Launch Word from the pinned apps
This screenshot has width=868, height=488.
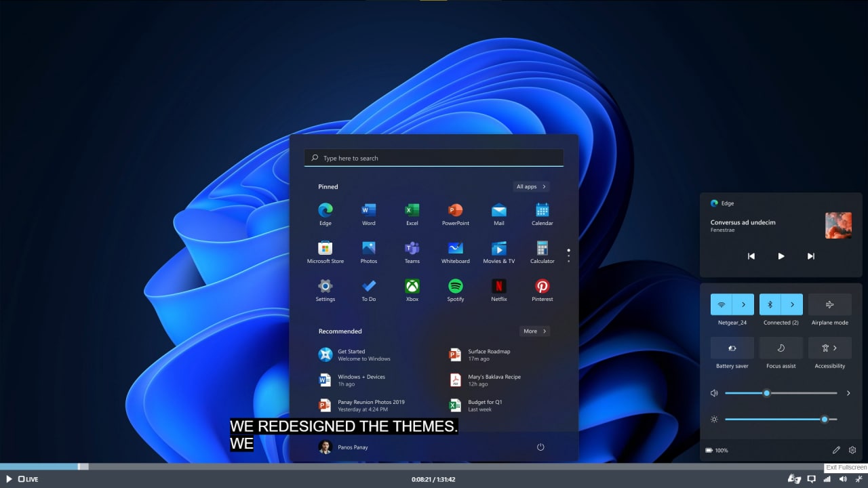tap(369, 214)
